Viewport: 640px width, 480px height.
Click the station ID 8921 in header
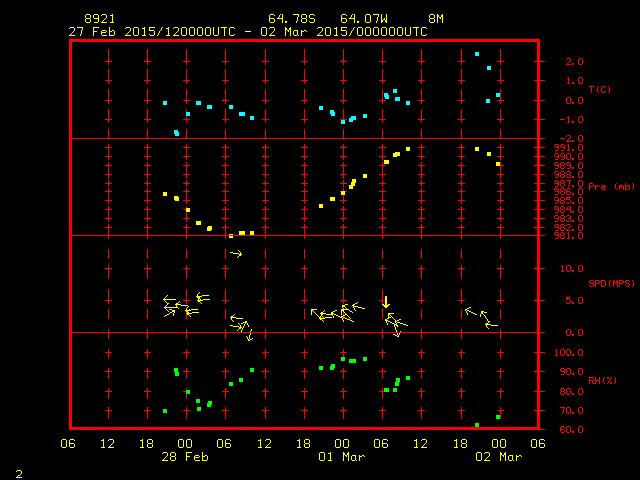coord(99,19)
